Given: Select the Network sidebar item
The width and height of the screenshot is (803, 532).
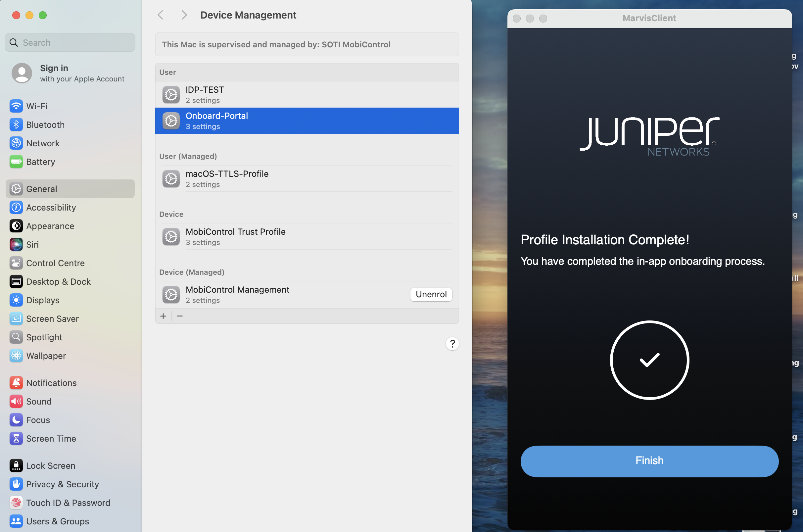Looking at the screenshot, I should point(43,143).
